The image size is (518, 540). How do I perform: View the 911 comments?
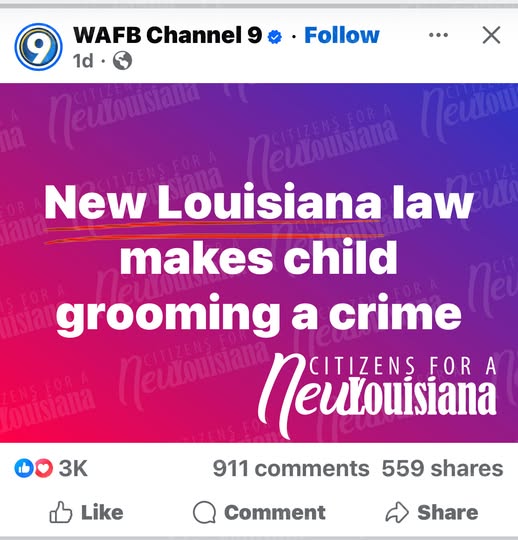pos(291,468)
